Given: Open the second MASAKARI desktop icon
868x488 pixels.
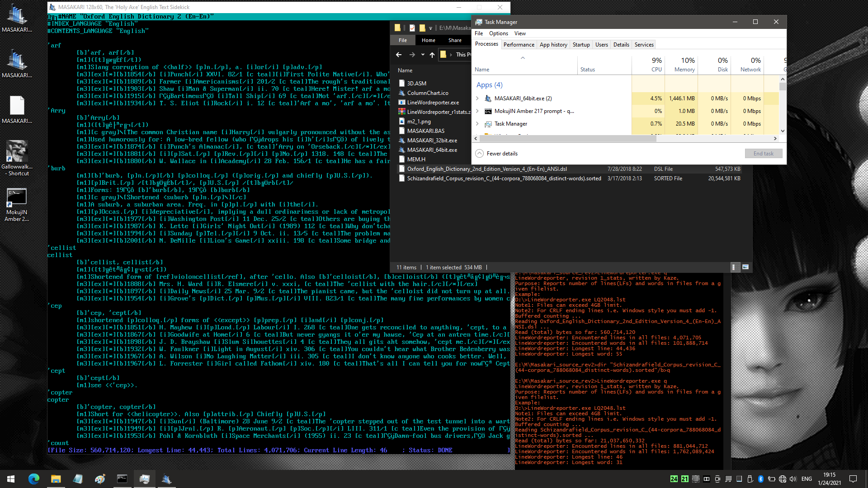Looking at the screenshot, I should pos(17,64).
